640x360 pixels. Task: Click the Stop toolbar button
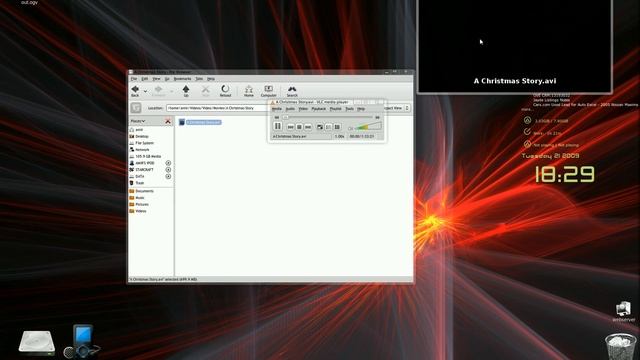205,91
